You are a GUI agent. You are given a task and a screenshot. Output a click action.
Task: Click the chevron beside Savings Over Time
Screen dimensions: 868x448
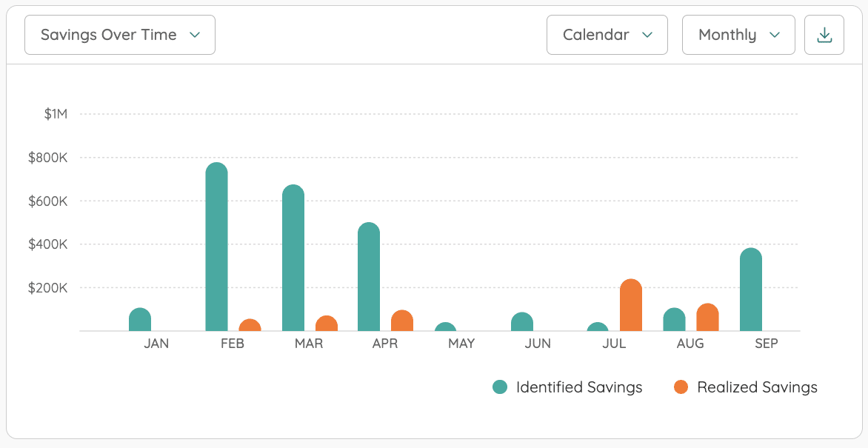coord(195,35)
